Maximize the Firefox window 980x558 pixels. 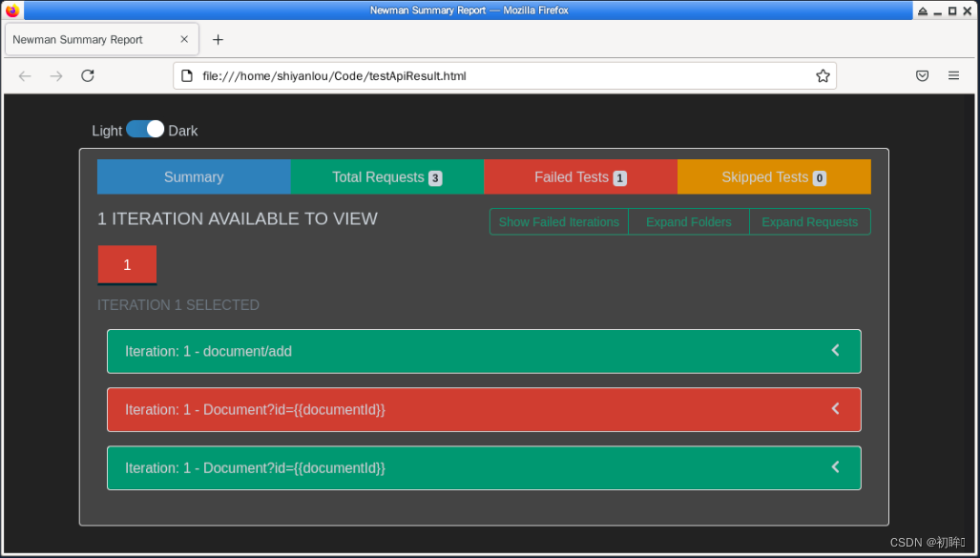pos(952,10)
